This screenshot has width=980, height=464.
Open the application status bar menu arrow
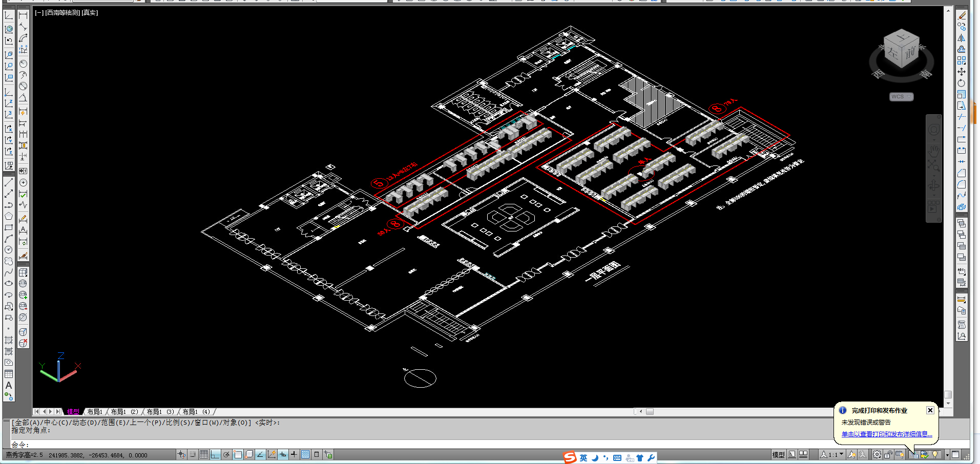coord(947,454)
